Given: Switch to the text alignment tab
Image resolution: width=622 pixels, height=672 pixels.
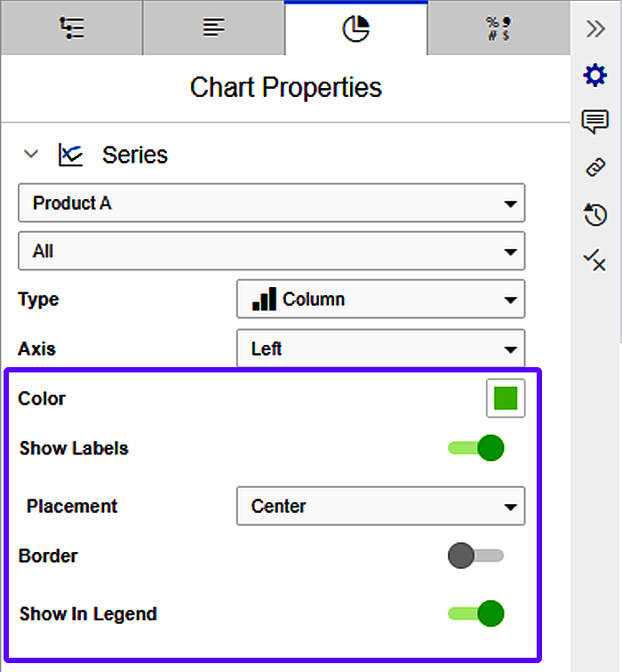Looking at the screenshot, I should coord(213,28).
